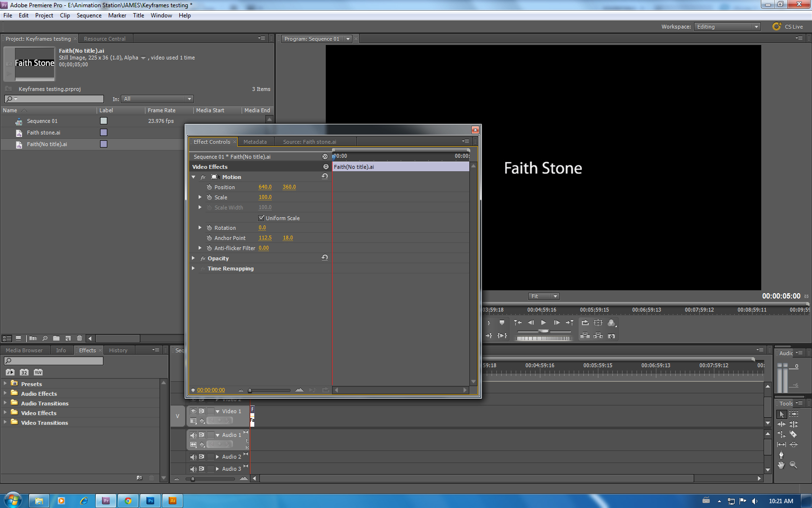Click the Position X value 640.0

(265, 187)
